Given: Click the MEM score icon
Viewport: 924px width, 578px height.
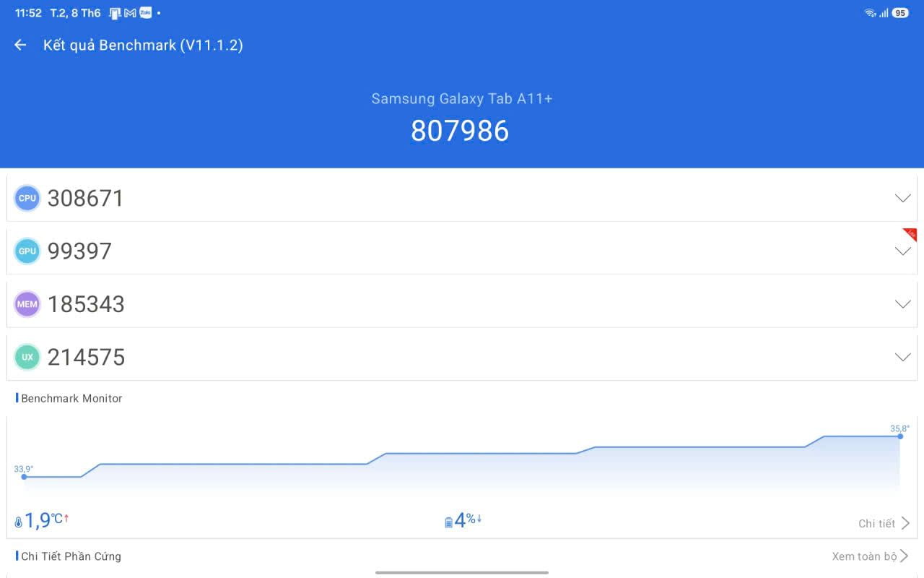Looking at the screenshot, I should coord(27,304).
